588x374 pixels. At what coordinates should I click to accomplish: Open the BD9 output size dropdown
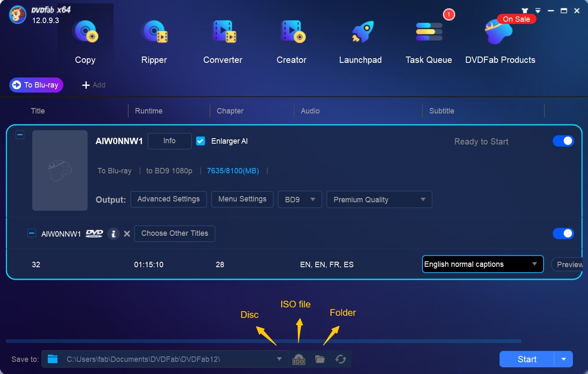pyautogui.click(x=300, y=199)
